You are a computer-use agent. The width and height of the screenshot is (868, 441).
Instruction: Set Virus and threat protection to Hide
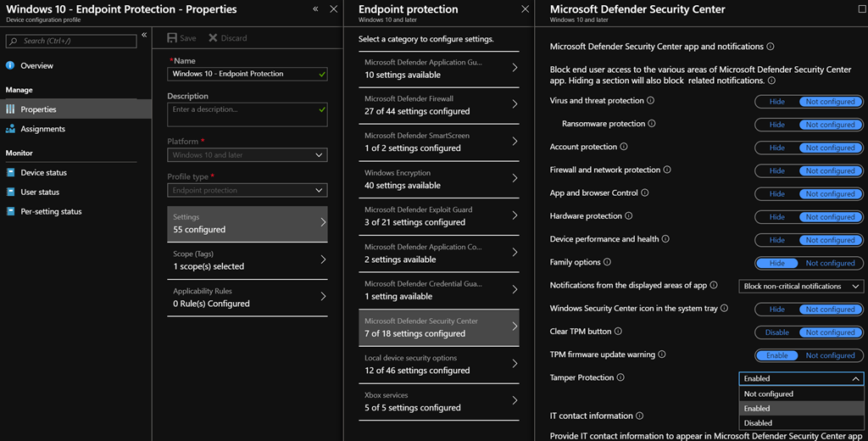[776, 102]
